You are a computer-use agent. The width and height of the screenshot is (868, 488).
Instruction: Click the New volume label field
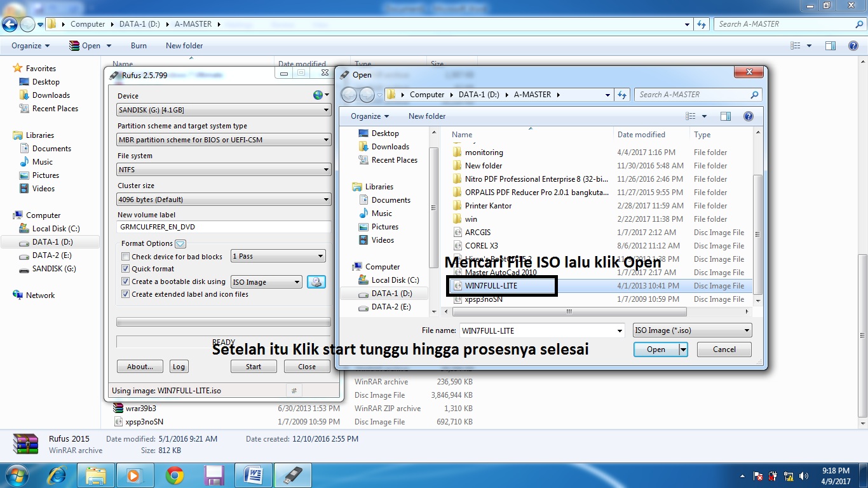point(224,227)
